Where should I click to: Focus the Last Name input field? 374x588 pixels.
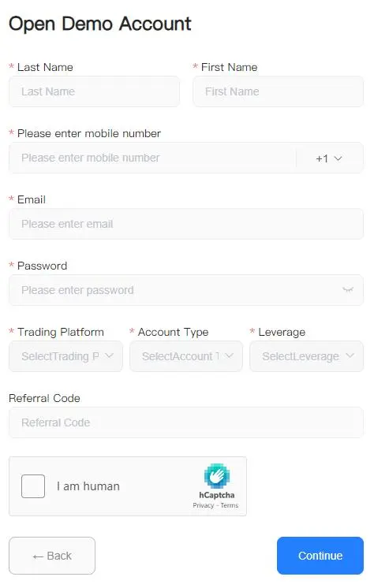(x=94, y=91)
